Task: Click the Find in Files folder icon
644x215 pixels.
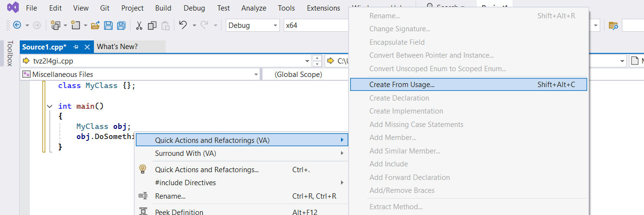Action: [613, 25]
